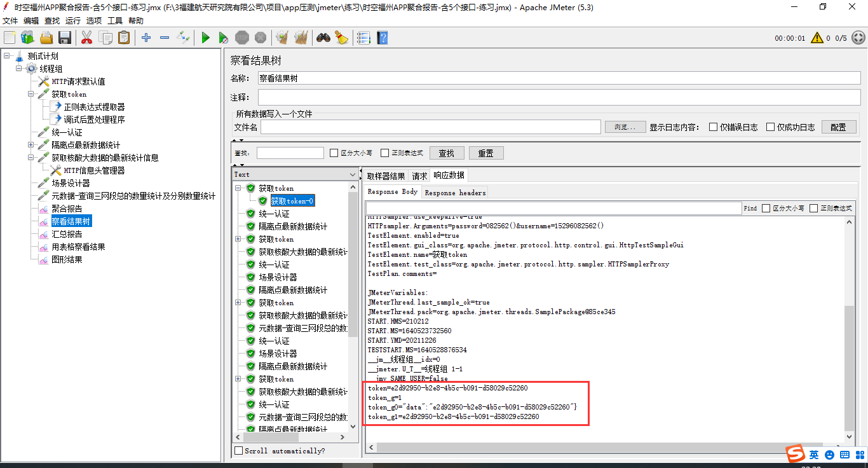The height and width of the screenshot is (468, 868).
Task: Start the test with green play icon
Action: [205, 38]
